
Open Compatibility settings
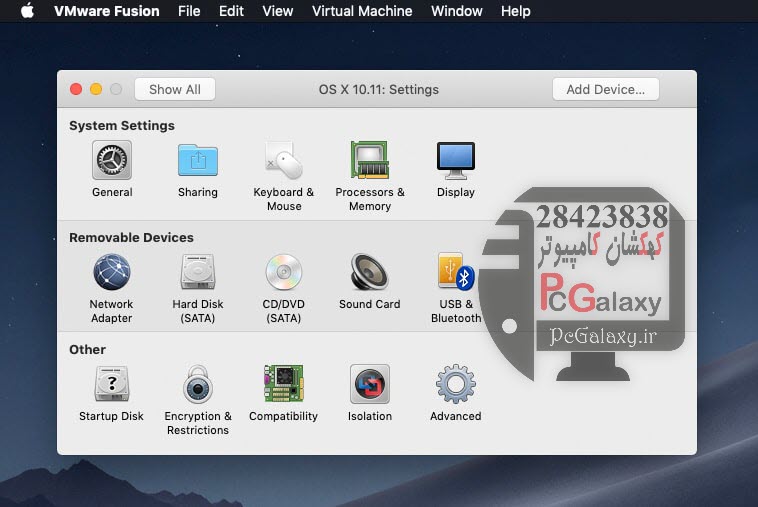point(284,385)
